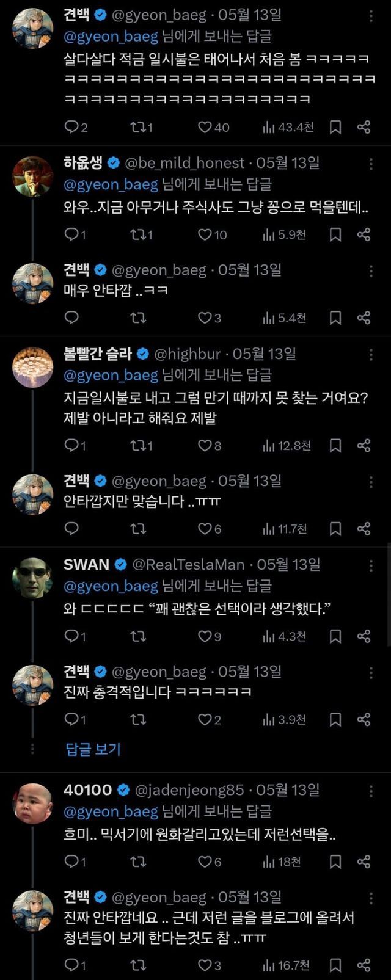Open 볼빨간 슬라's profile picture

(33, 367)
